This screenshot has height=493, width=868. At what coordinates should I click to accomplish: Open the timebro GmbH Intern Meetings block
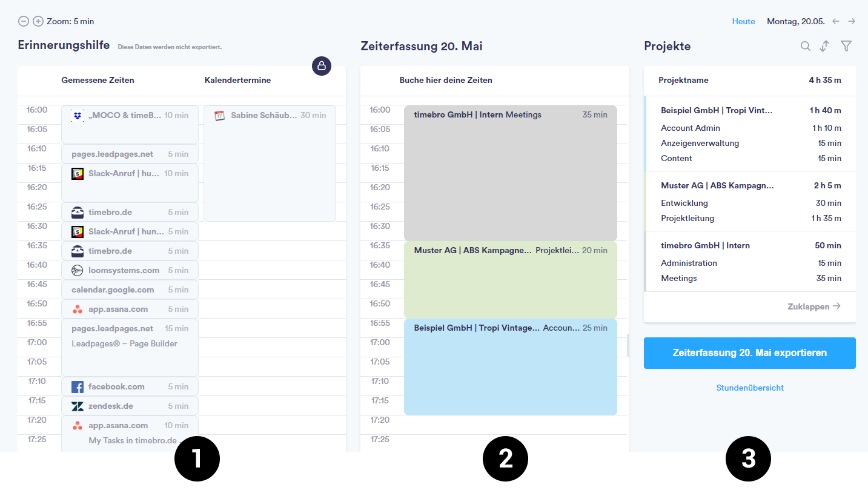tap(511, 173)
